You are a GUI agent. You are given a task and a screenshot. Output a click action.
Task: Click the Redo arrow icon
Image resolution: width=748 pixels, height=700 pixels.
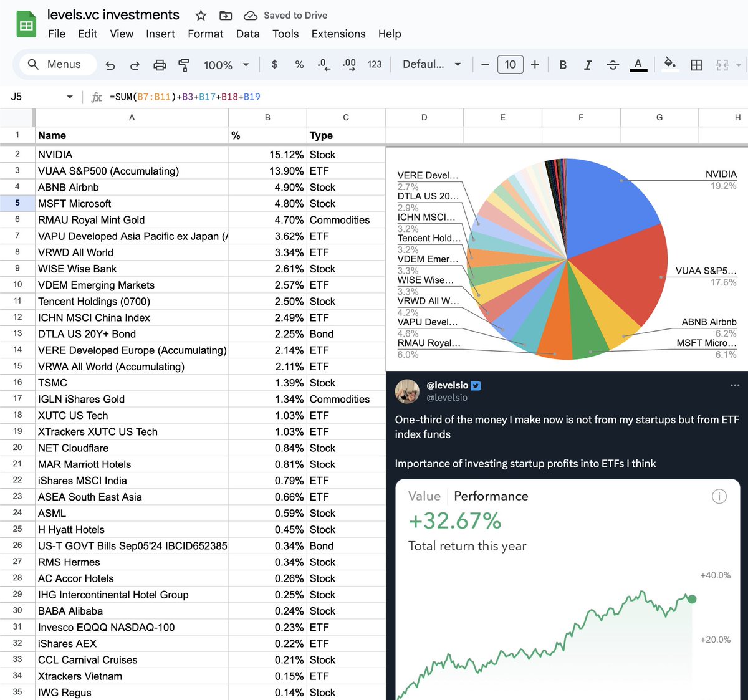coord(135,65)
